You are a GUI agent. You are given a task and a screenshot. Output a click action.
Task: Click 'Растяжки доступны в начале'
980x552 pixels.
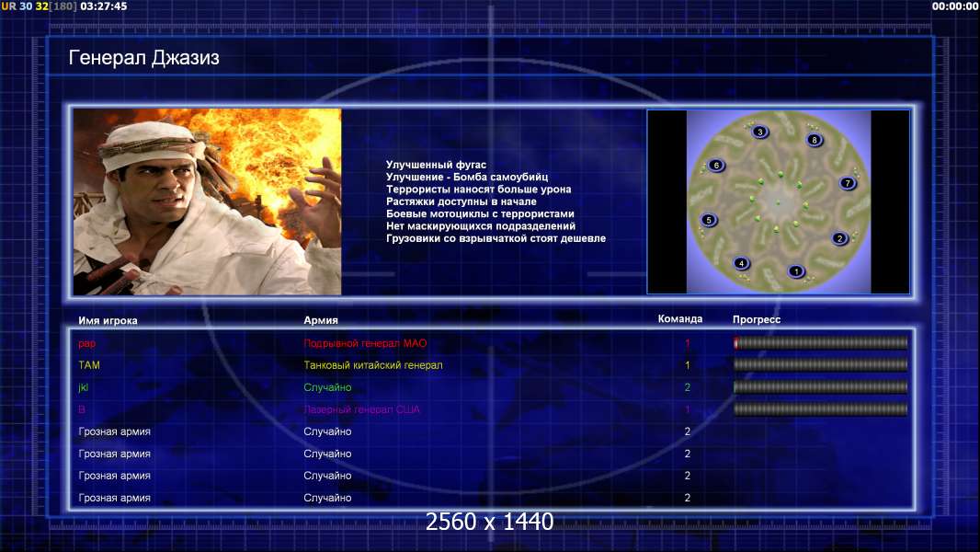point(462,201)
